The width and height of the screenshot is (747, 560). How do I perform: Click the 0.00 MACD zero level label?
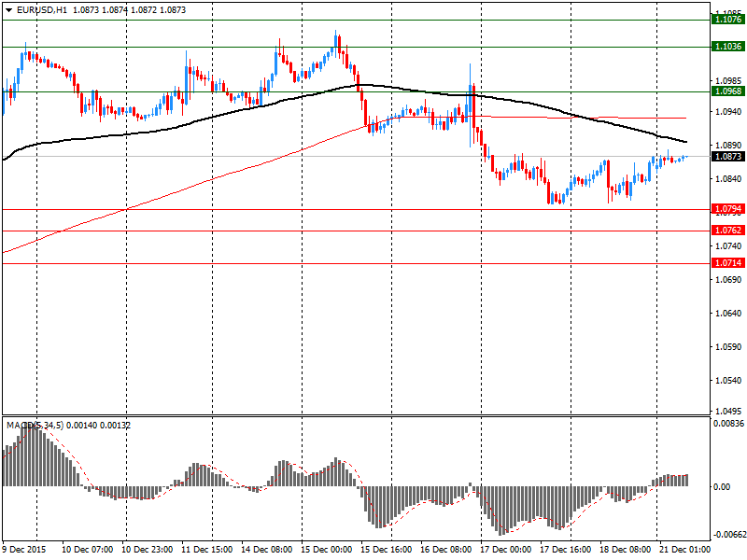[x=722, y=486]
